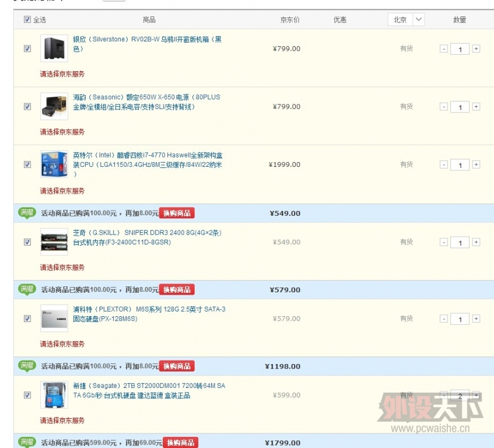Choose 请选择京东服务 for the G.SKILL memory
Screen dimensions: 494x448
62,268
